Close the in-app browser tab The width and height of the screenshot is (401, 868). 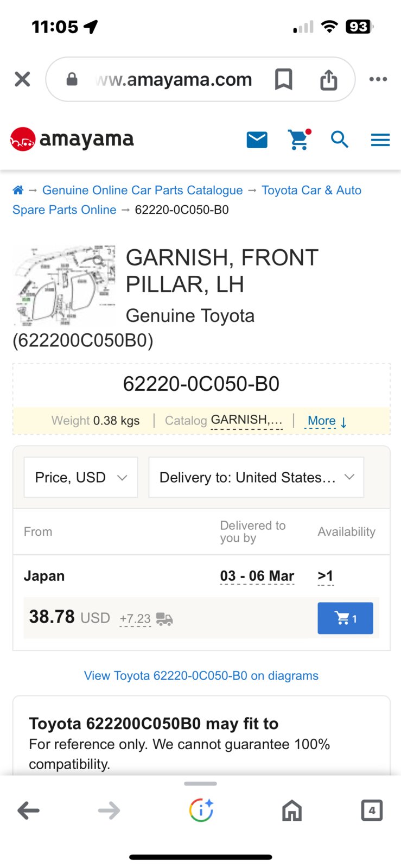pos(22,79)
